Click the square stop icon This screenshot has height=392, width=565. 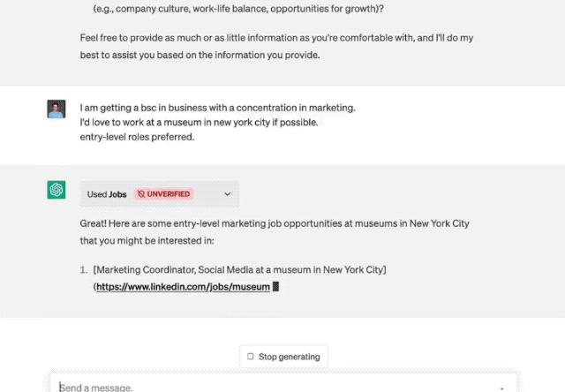pyautogui.click(x=251, y=357)
